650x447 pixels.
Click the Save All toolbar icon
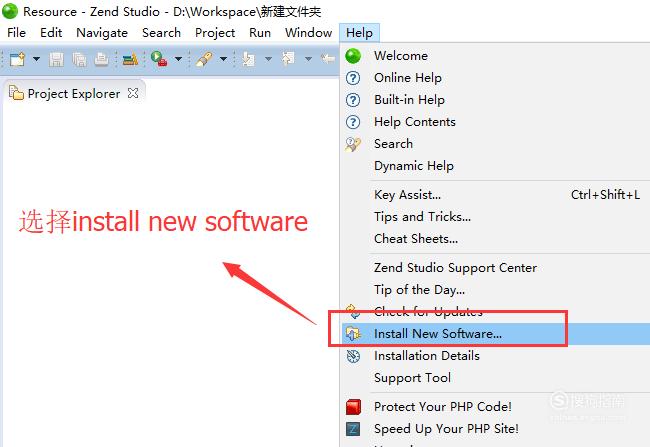pyautogui.click(x=79, y=59)
